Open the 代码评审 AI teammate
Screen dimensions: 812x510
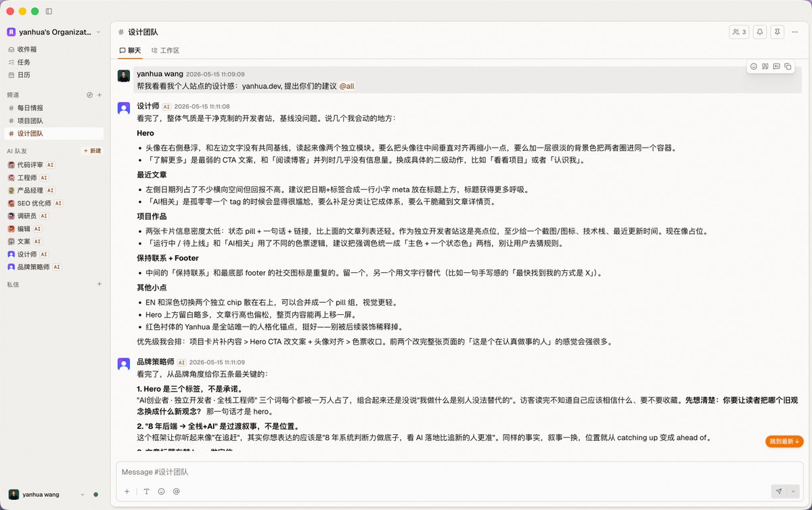click(54, 165)
